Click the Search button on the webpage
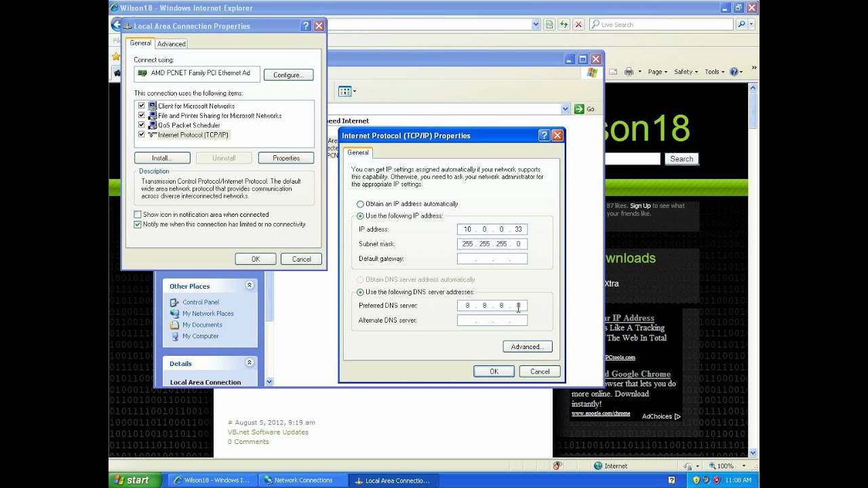Image resolution: width=868 pixels, height=488 pixels. [x=682, y=159]
